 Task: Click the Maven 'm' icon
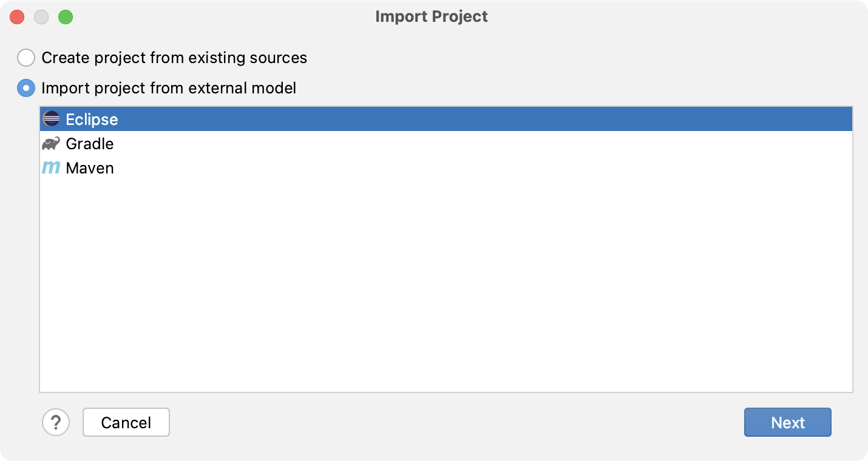point(51,167)
